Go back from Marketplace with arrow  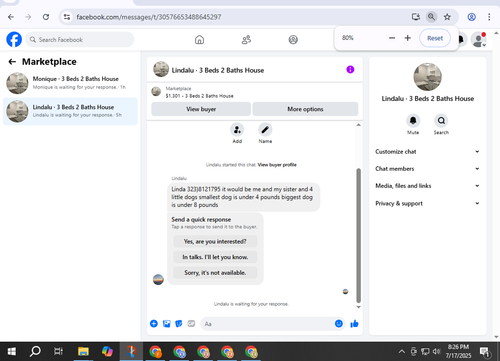[x=12, y=62]
